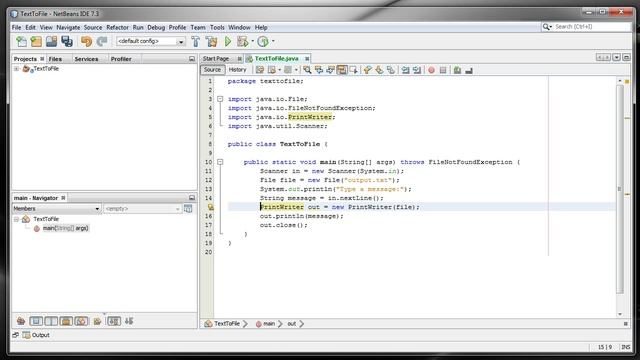Click the red Start Macro Recording icon
Viewport: 640px width, 360px height.
point(431,70)
